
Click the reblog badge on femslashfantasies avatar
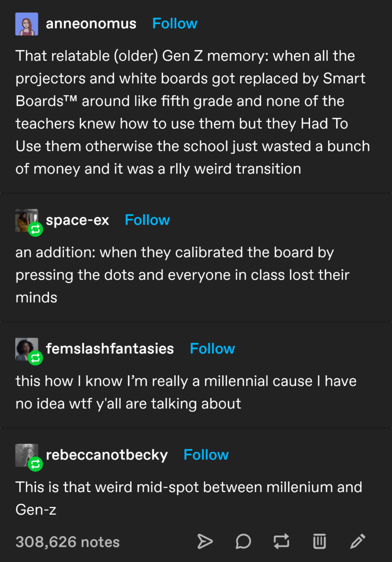point(35,358)
